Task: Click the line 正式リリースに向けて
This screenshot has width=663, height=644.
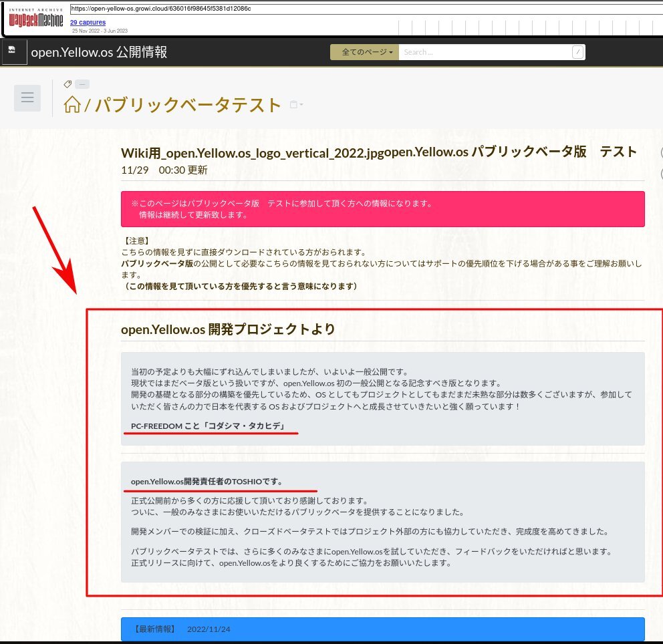Action: (292, 563)
